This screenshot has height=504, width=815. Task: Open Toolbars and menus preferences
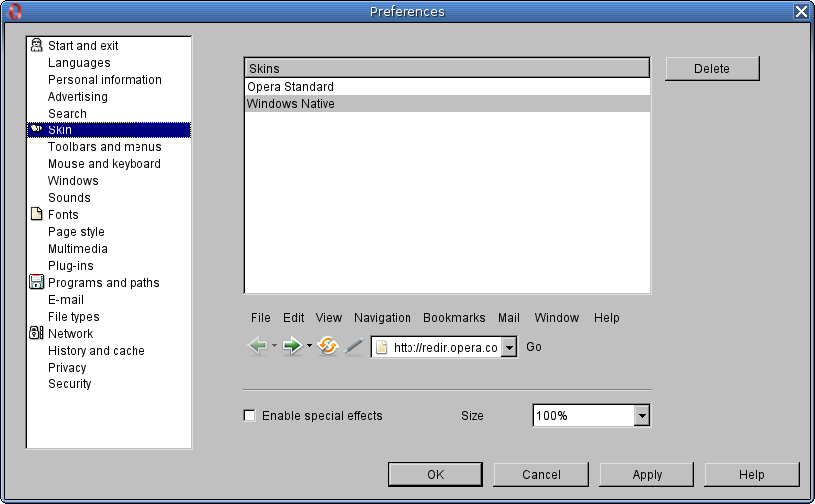click(105, 147)
